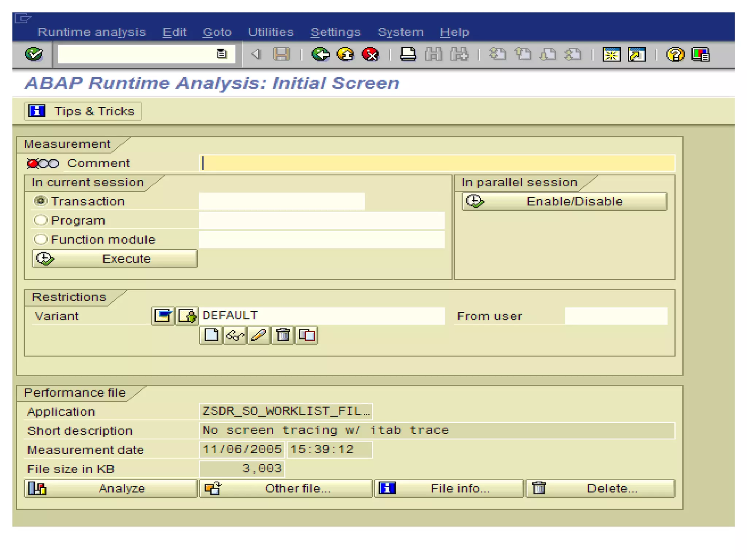Select the Function module radio button

(40, 239)
